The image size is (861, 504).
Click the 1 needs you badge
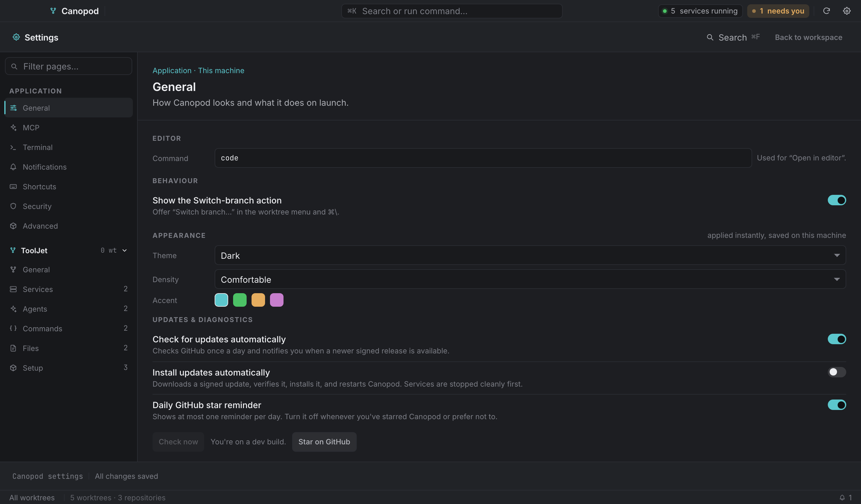click(778, 11)
